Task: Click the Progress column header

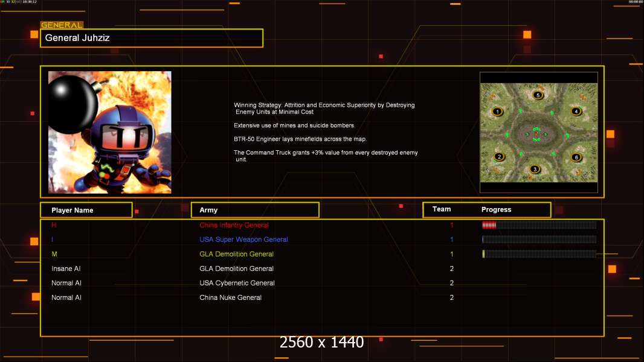Action: 496,209
